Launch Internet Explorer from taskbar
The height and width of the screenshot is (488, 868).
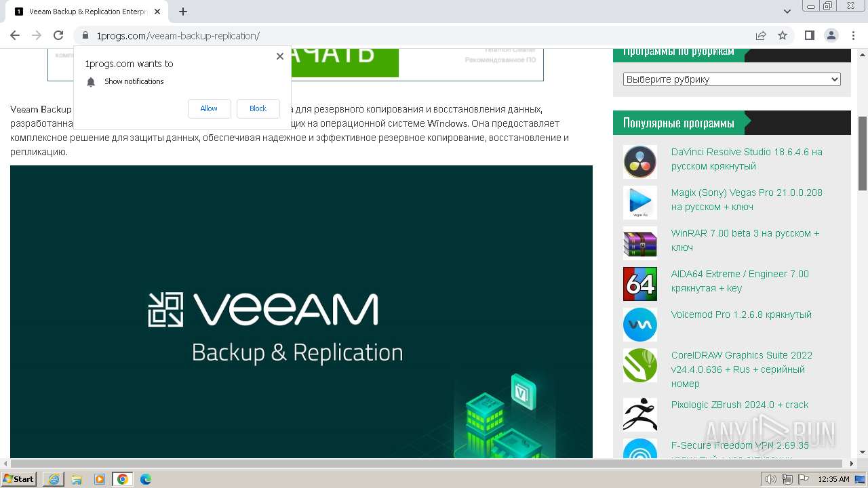click(x=54, y=479)
